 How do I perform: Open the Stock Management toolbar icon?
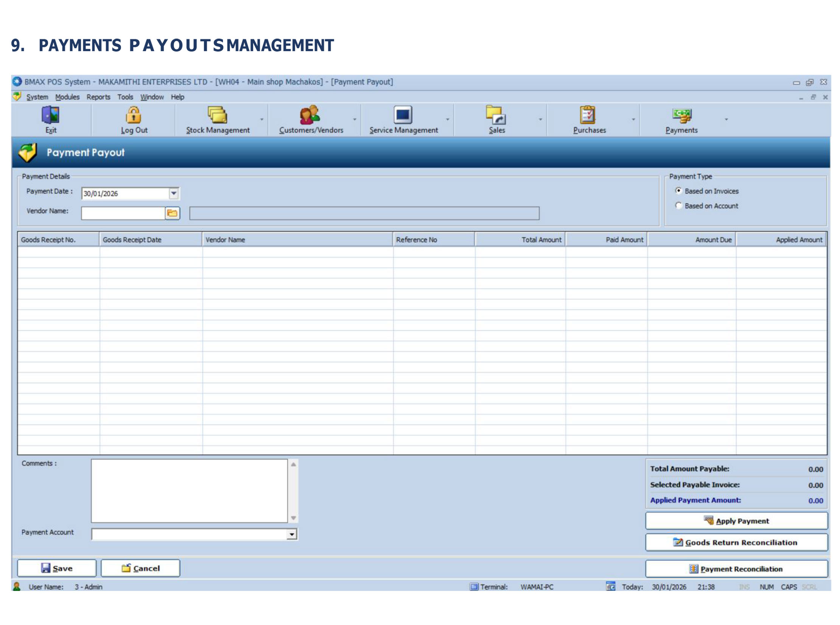tap(217, 115)
